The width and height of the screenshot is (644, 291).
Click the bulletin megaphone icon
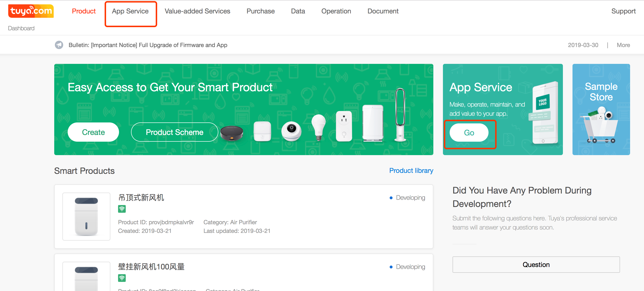(x=59, y=45)
